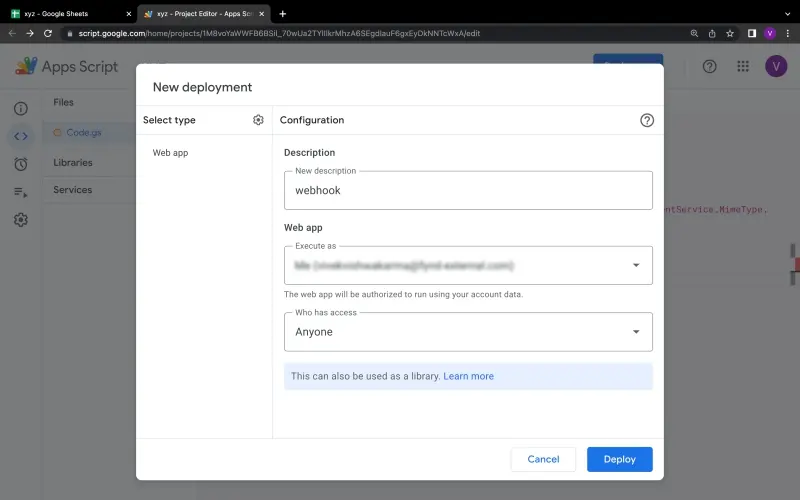Click the Files panel heading
The width and height of the screenshot is (800, 500).
coord(63,102)
